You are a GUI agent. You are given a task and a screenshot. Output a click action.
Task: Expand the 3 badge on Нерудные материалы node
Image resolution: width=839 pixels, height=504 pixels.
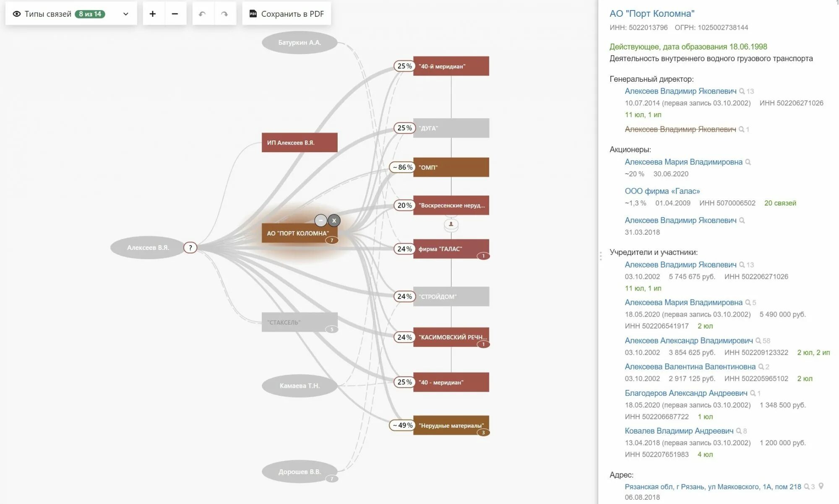click(483, 433)
